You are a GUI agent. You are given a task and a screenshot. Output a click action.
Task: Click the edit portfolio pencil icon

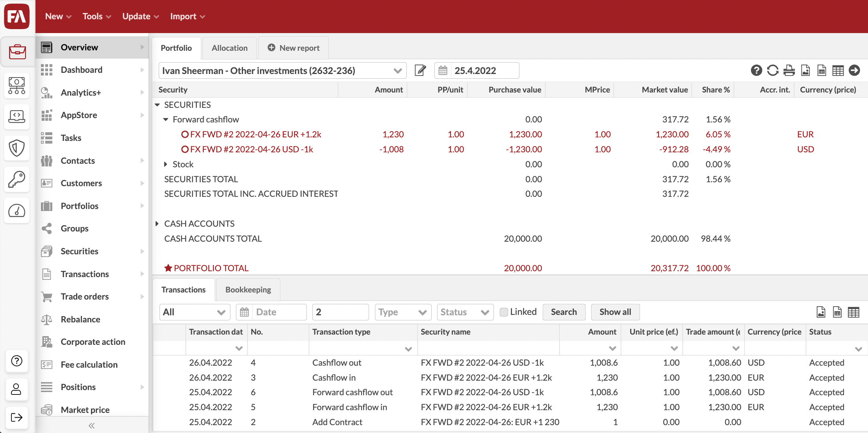point(420,70)
